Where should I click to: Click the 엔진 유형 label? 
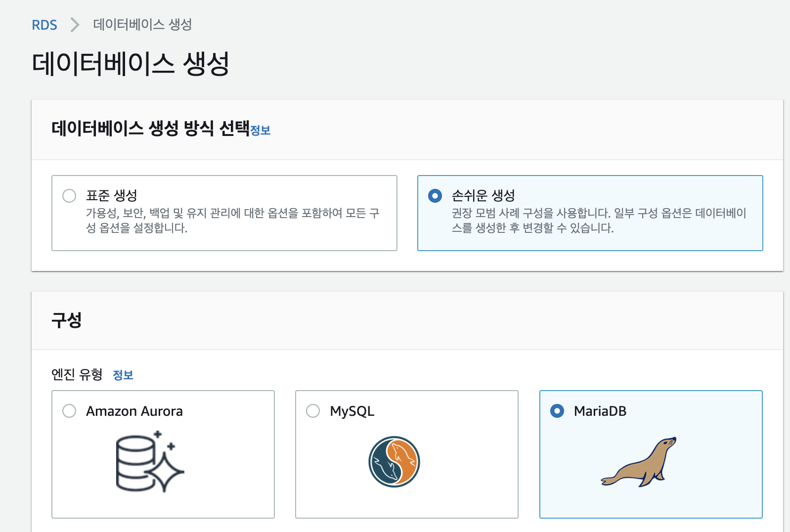[x=77, y=375]
